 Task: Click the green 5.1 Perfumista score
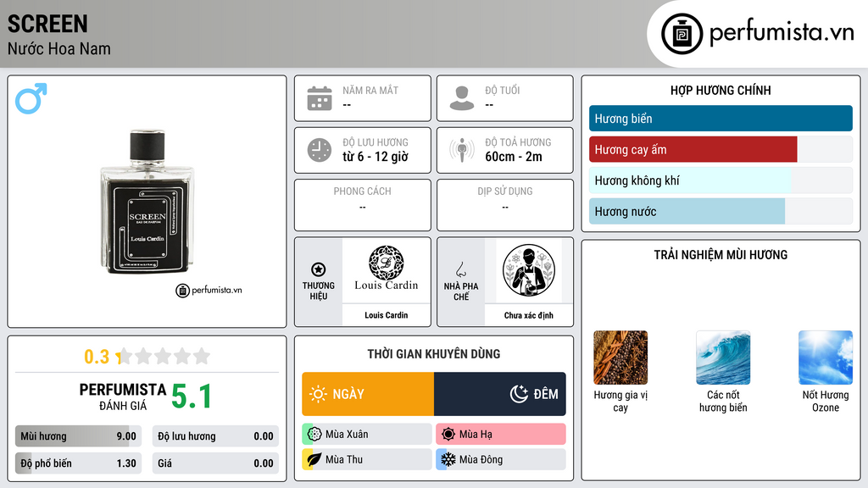(x=192, y=396)
